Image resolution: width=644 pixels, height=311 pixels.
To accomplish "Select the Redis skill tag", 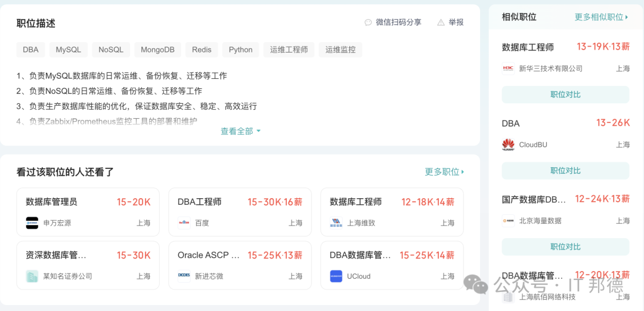I will pos(202,50).
